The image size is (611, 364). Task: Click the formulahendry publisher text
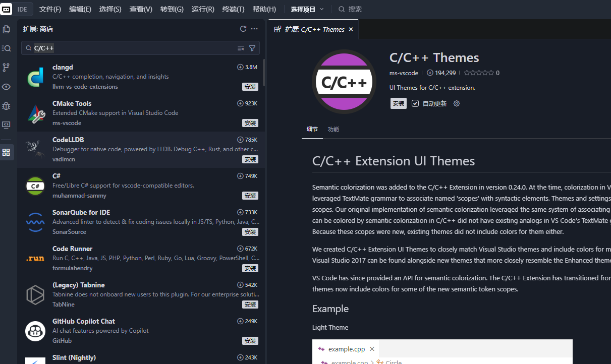[x=73, y=268]
